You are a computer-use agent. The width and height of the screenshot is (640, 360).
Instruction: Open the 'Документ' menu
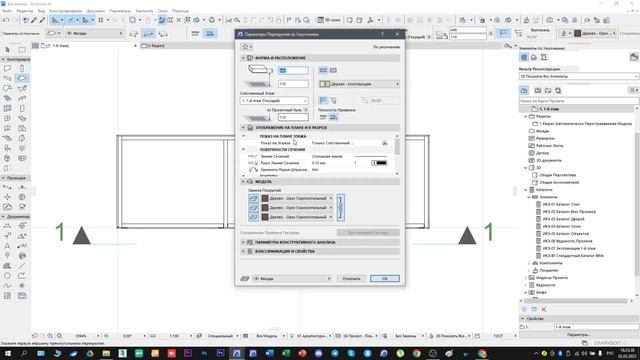pyautogui.click(x=96, y=11)
